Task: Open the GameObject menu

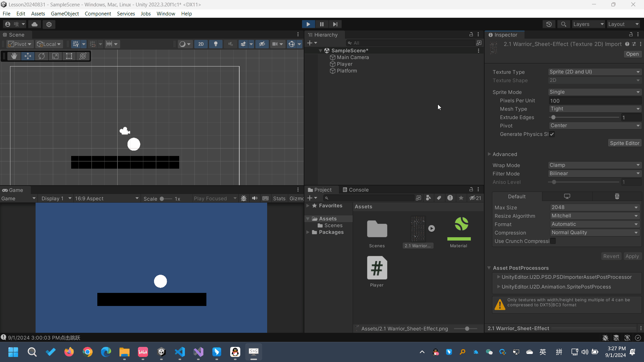Action: pos(65,14)
